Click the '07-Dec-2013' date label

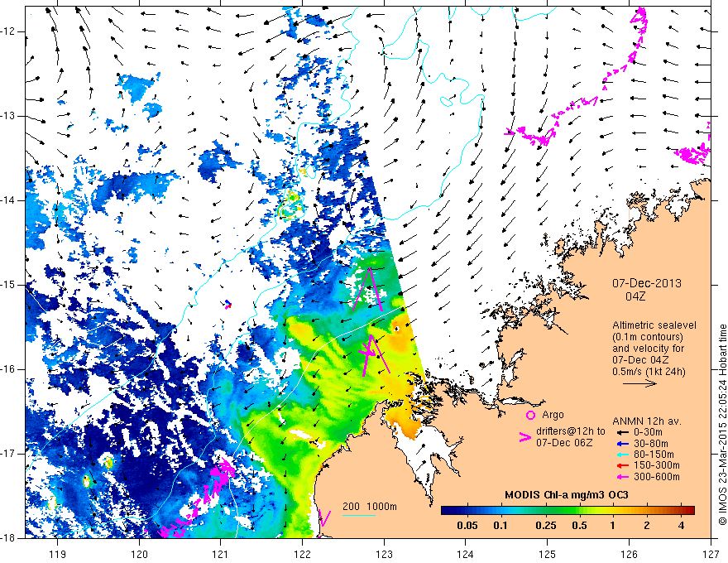(647, 283)
